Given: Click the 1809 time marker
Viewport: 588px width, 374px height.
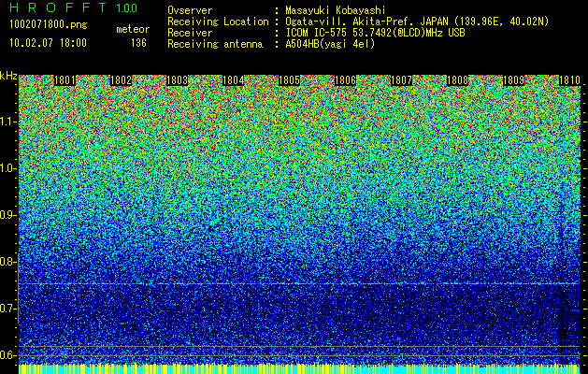Looking at the screenshot, I should click(513, 80).
